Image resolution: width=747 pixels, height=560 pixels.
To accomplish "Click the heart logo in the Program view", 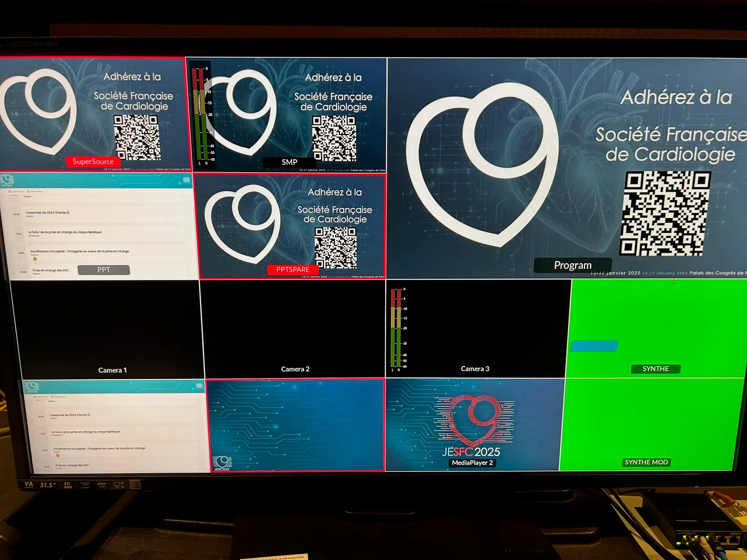I will tap(483, 164).
